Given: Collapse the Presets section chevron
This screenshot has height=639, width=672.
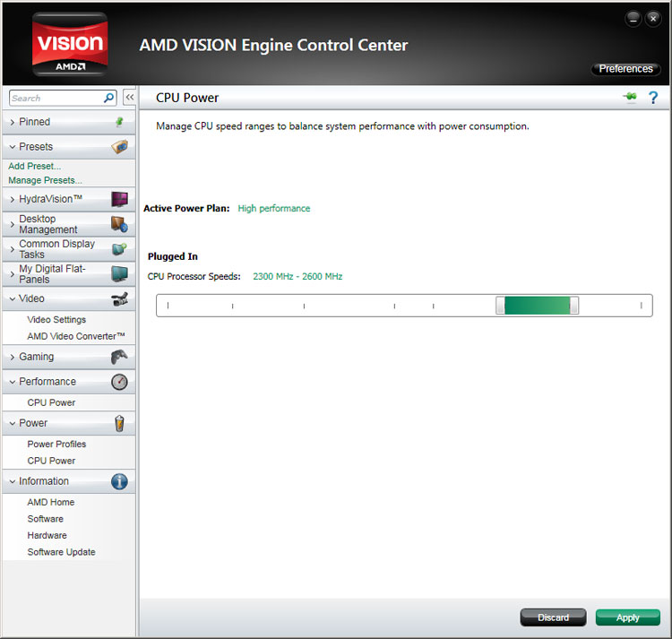Looking at the screenshot, I should coord(12,147).
